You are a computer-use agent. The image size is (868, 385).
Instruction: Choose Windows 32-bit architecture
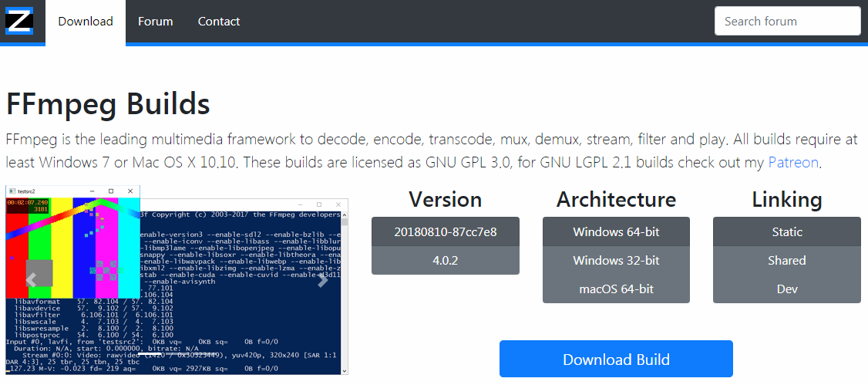coord(616,260)
